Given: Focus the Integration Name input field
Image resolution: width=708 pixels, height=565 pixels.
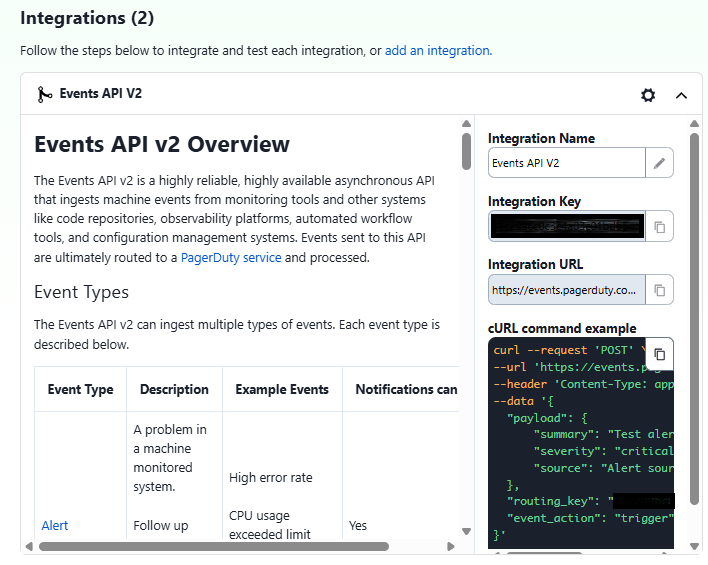Looking at the screenshot, I should pos(567,163).
